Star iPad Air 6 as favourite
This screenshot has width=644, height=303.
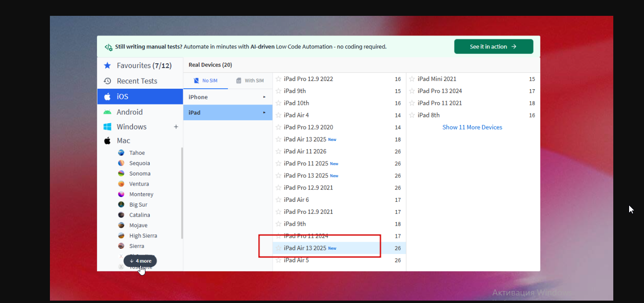(x=278, y=199)
